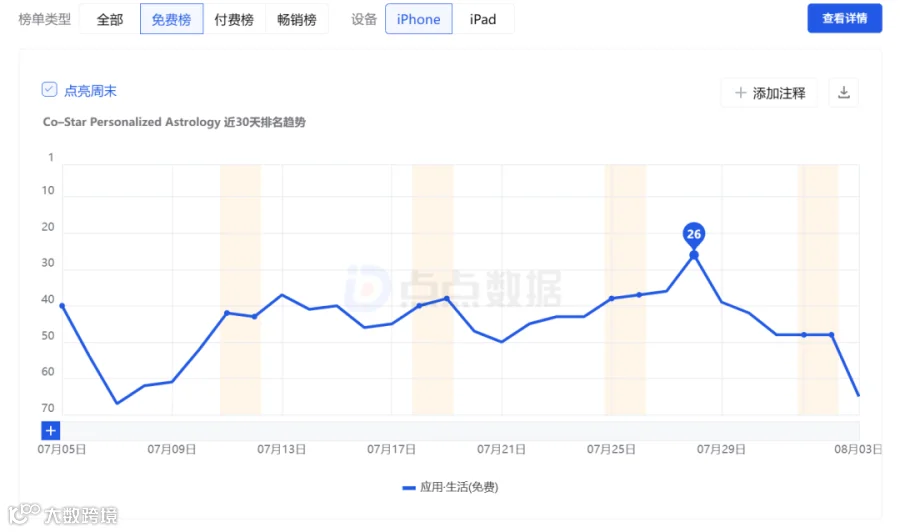This screenshot has height=532, width=900.
Task: Select iPad as the device
Action: pos(483,19)
